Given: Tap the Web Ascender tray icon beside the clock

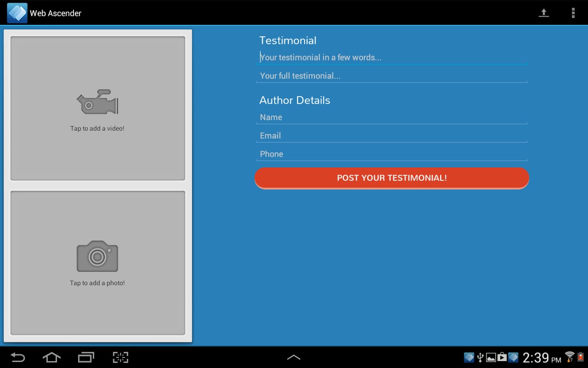Looking at the screenshot, I should coord(514,357).
